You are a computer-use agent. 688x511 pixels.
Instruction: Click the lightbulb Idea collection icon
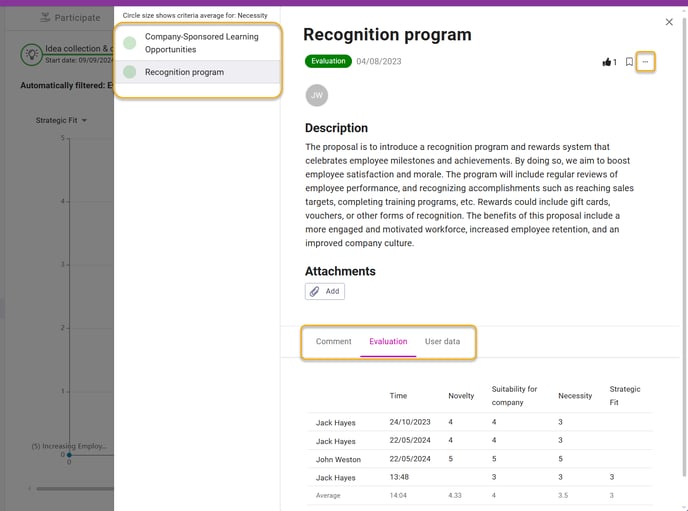coord(32,54)
